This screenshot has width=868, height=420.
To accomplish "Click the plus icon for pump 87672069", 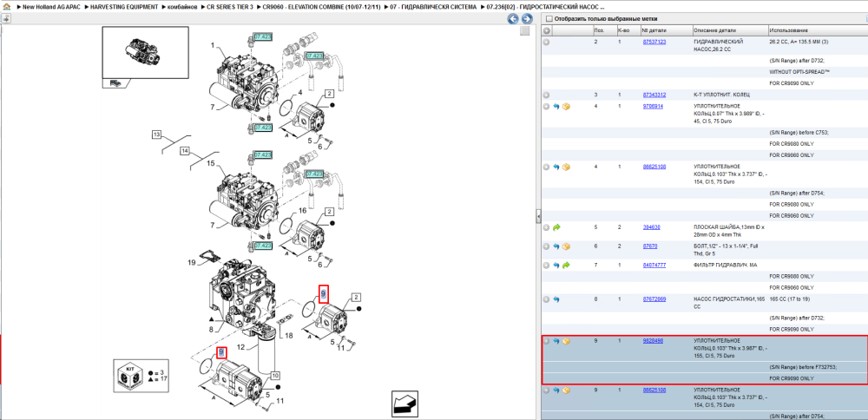I will tap(546, 299).
